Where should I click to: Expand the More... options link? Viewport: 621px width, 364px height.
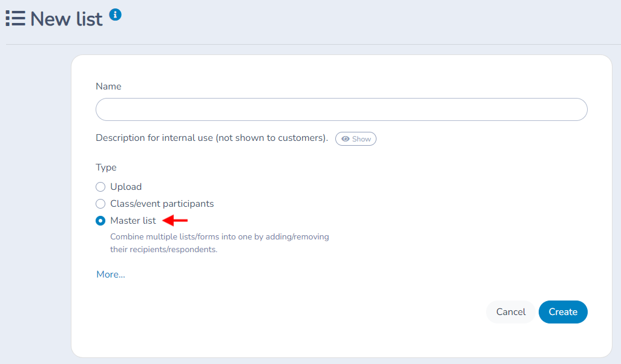point(111,274)
